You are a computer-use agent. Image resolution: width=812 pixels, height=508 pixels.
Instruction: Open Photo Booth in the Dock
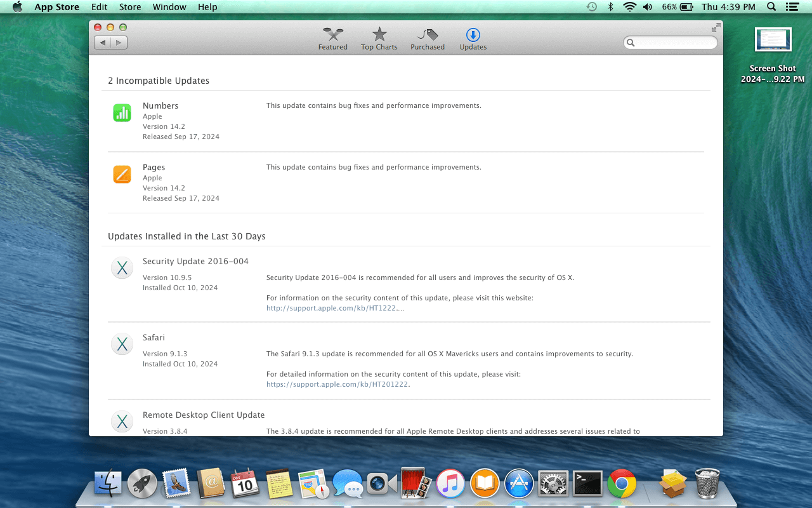coord(416,484)
